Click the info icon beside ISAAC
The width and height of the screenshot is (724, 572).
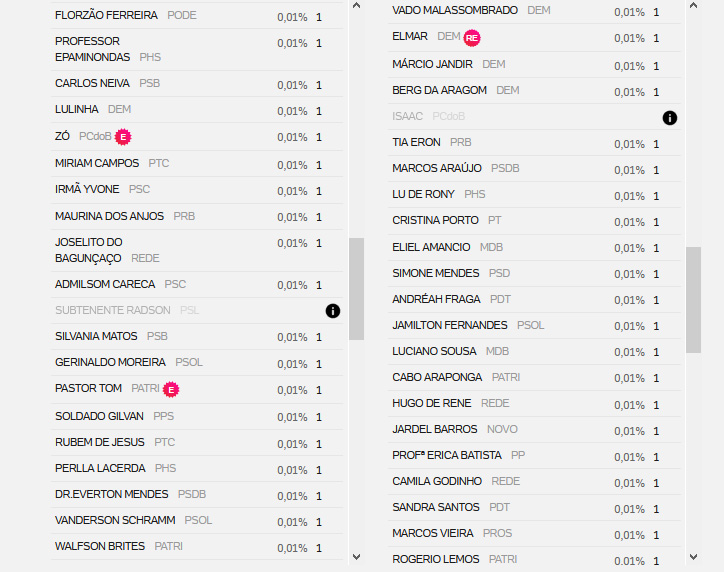pyautogui.click(x=670, y=118)
